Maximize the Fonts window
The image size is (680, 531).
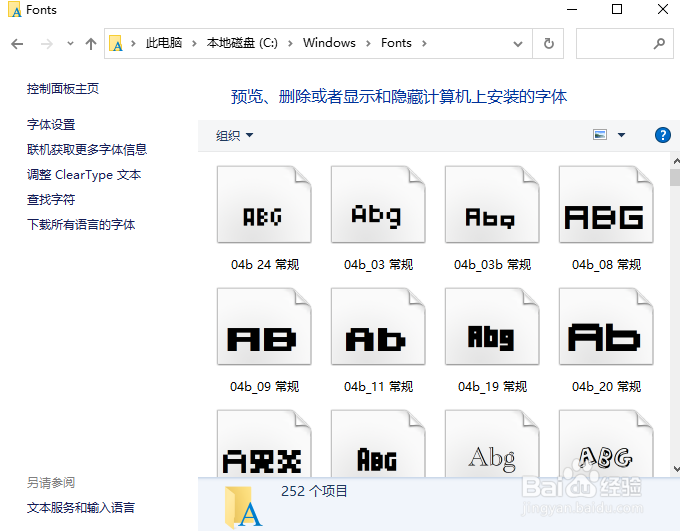[x=617, y=9]
